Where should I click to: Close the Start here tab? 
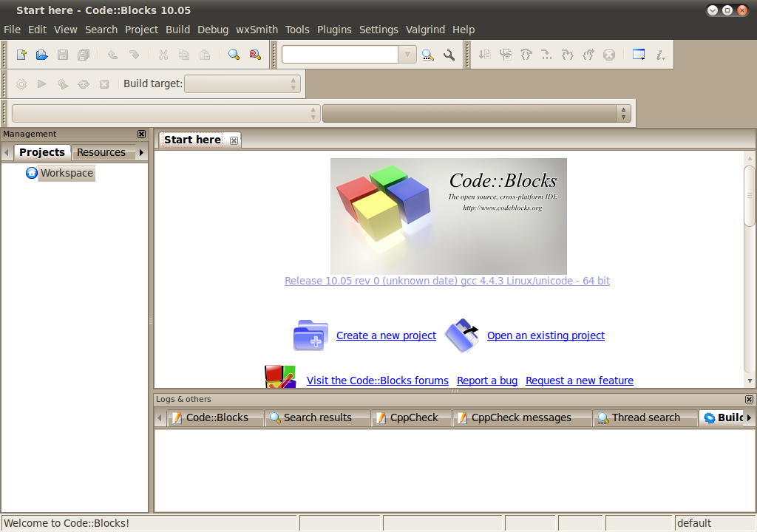234,140
